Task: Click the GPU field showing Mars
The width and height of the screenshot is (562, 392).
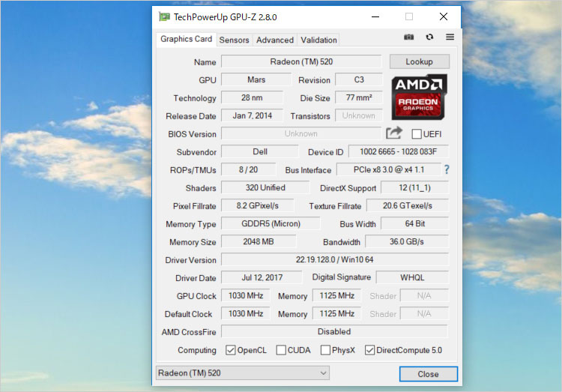Action: 256,79
